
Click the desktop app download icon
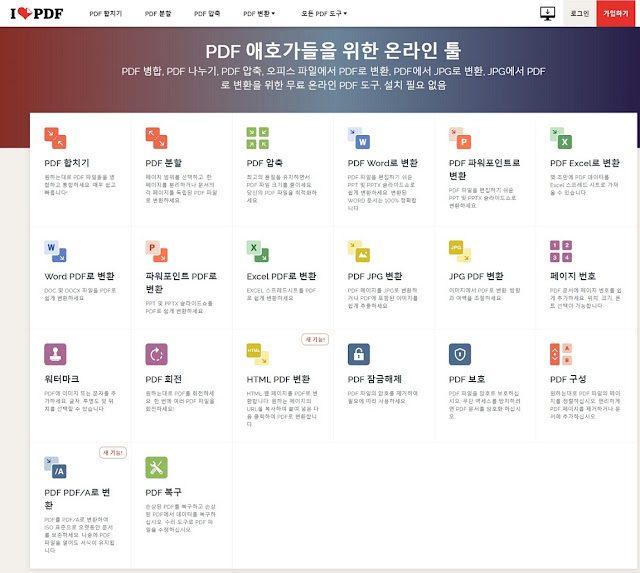pos(547,13)
